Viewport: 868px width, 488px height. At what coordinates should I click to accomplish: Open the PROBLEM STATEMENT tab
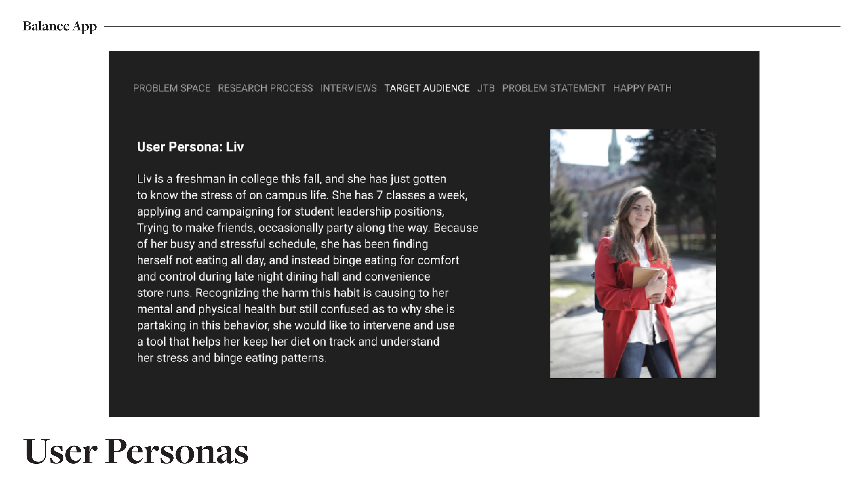[x=554, y=88]
